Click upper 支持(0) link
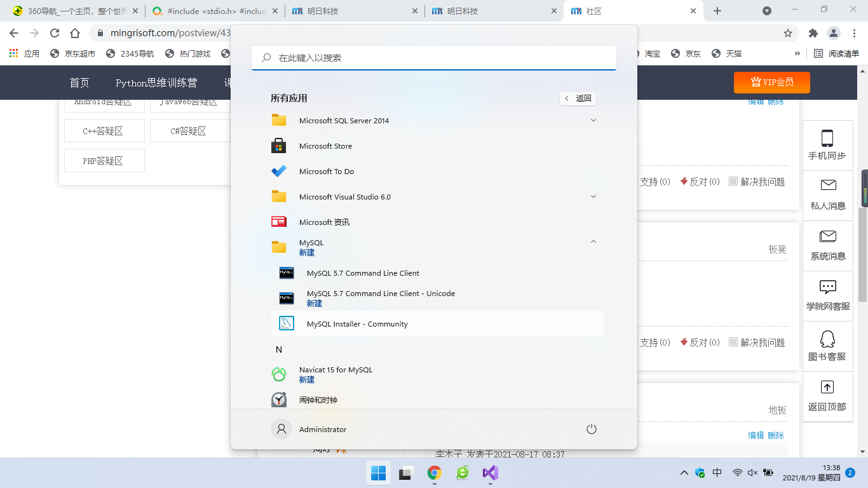868x488 pixels. pyautogui.click(x=654, y=182)
